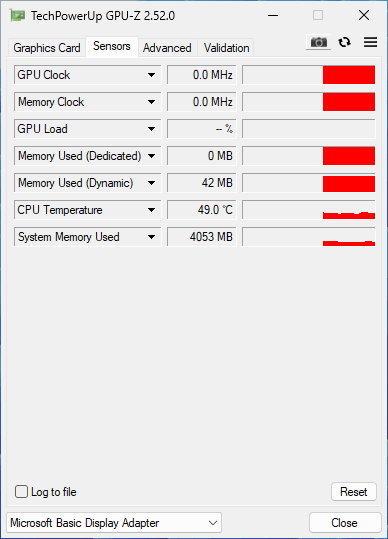This screenshot has width=388, height=539.
Task: Click the System Memory Used graph
Action: click(309, 237)
